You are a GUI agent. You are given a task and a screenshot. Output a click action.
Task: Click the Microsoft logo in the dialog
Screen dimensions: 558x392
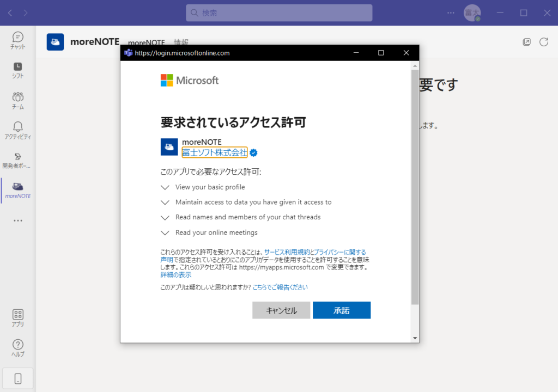[x=189, y=81]
